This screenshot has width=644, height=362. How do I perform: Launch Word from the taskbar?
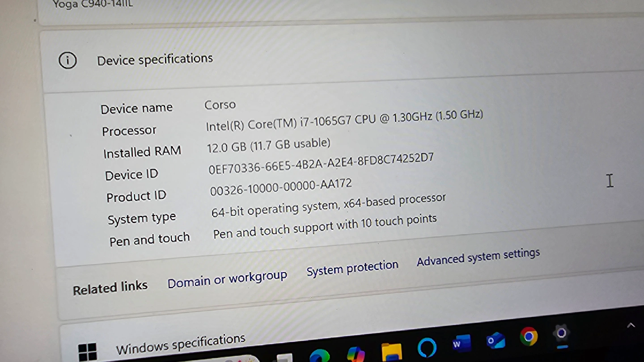point(461,344)
